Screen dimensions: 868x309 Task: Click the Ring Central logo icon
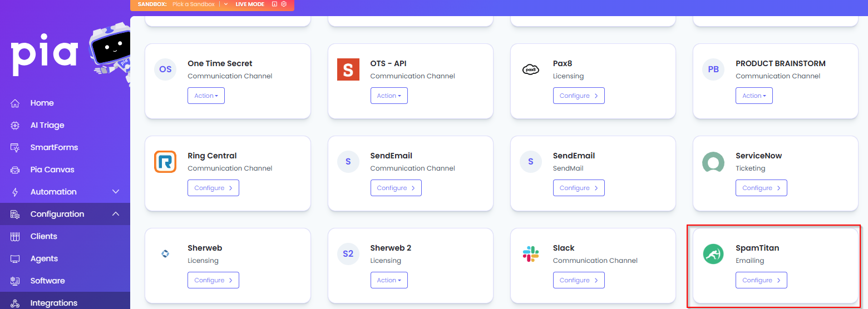tap(165, 162)
